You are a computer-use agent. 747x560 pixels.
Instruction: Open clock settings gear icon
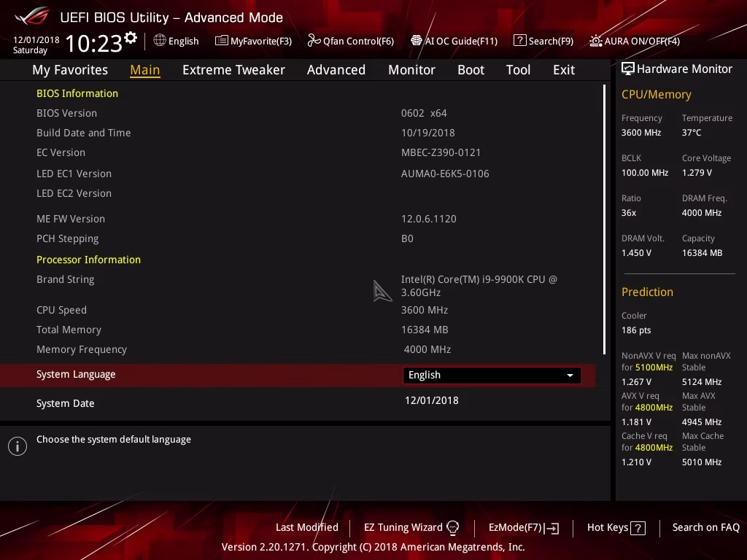tap(131, 38)
